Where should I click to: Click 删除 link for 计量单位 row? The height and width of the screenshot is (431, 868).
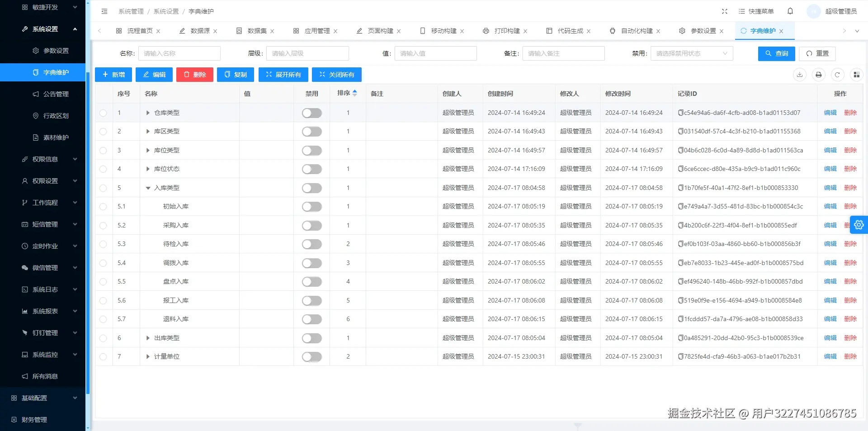[x=850, y=356]
